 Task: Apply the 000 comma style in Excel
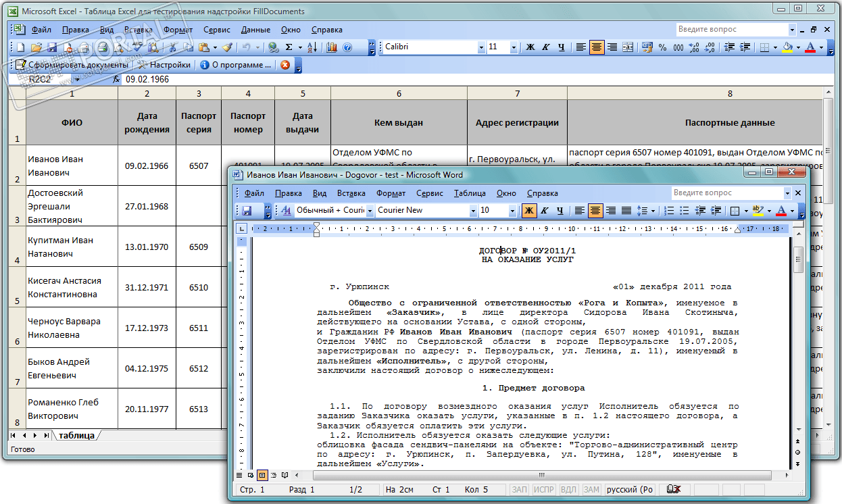[678, 47]
